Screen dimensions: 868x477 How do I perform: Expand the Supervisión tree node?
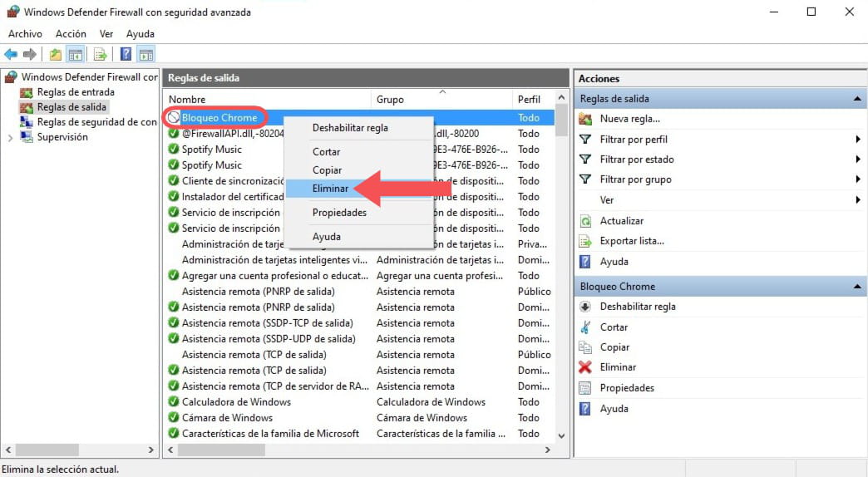pyautogui.click(x=10, y=137)
